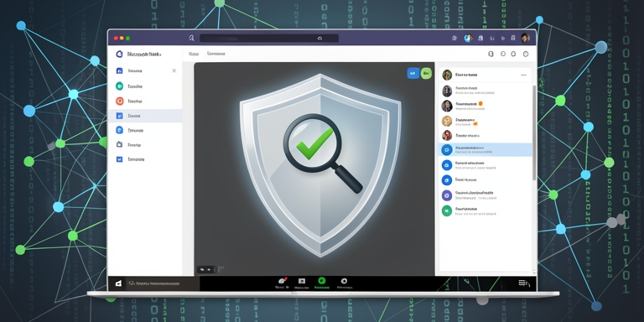Open the first sidebar item with blue square icon
This screenshot has width=644, height=322.
pyautogui.click(x=145, y=70)
